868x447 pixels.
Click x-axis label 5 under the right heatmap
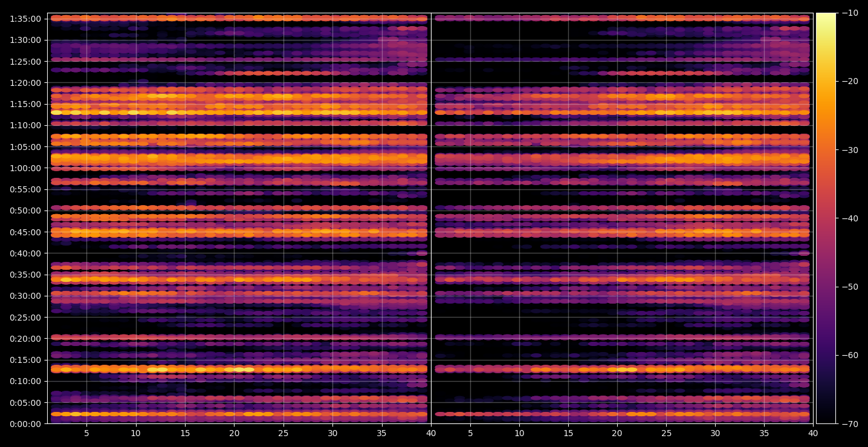[470, 434]
